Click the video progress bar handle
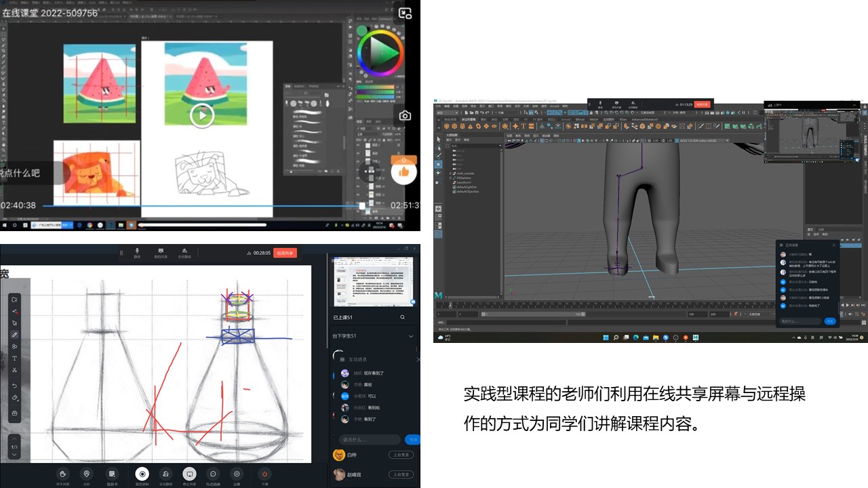Image resolution: width=868 pixels, height=488 pixels. click(x=362, y=205)
